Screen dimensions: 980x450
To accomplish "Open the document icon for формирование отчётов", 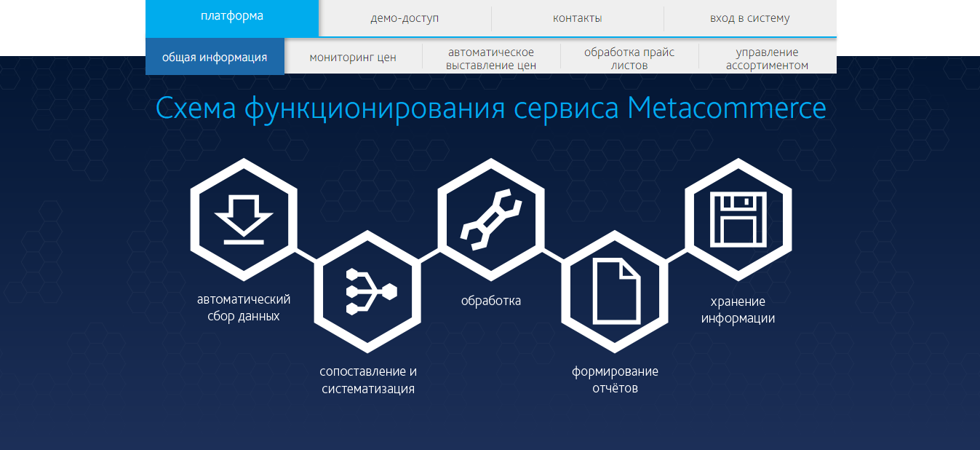I will [x=615, y=289].
